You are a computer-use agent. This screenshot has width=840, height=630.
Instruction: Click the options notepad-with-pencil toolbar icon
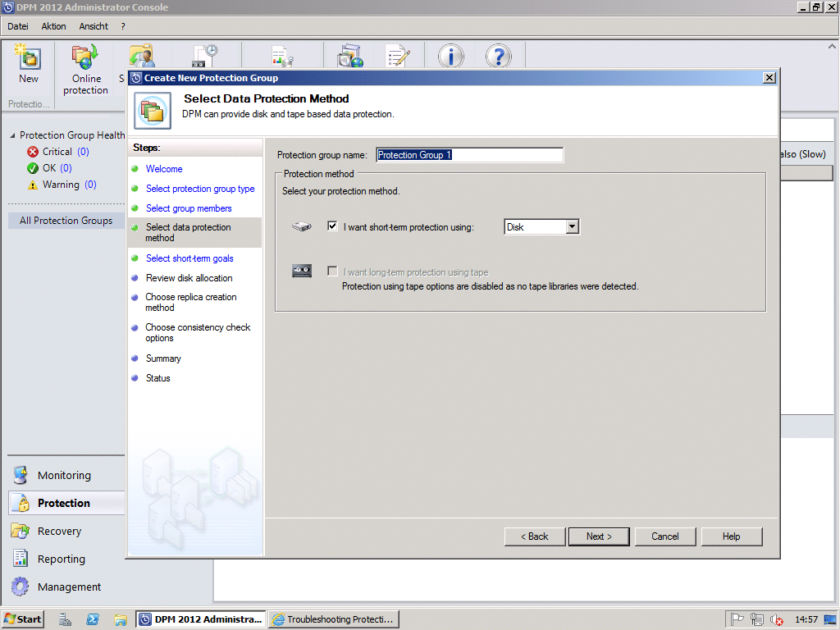click(398, 57)
